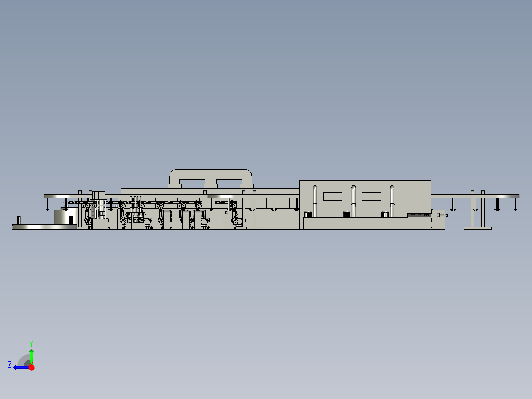Select the right rectangular window on the oven
Image resolution: width=532 pixels, height=399 pixels.
tap(372, 197)
